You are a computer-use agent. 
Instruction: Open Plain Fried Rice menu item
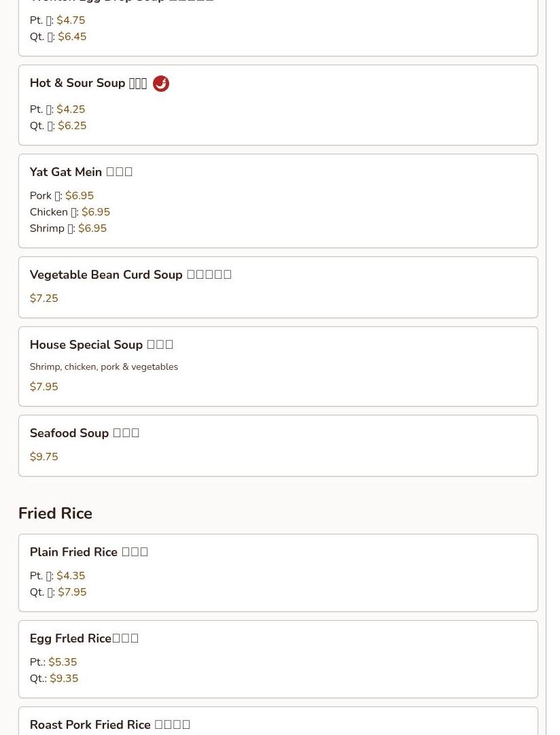pyautogui.click(x=278, y=572)
